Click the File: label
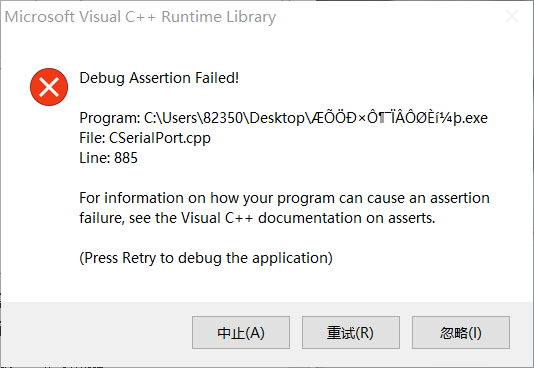The height and width of the screenshot is (368, 534). pos(92,138)
